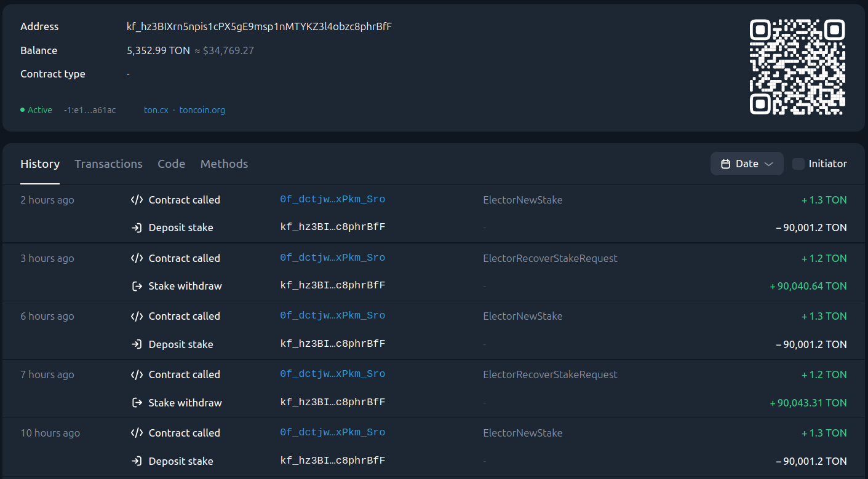Click the code icon in the 2 hours ago row

point(137,200)
